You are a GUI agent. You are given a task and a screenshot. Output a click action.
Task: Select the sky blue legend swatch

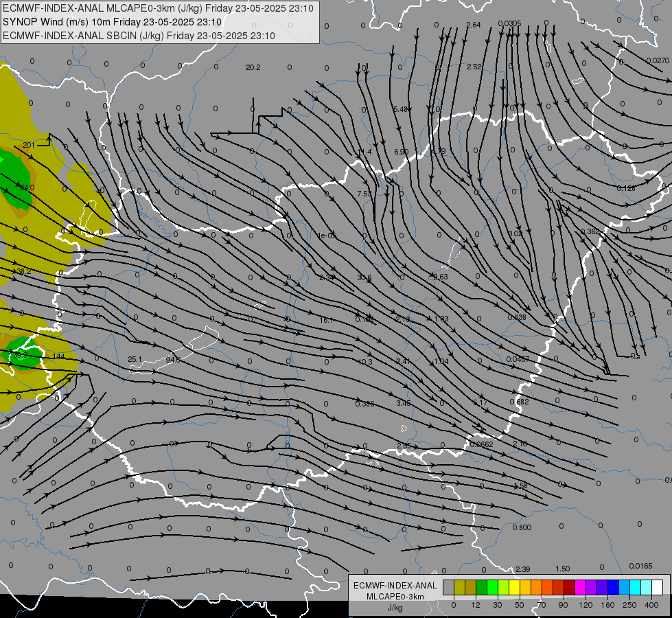tap(625, 588)
